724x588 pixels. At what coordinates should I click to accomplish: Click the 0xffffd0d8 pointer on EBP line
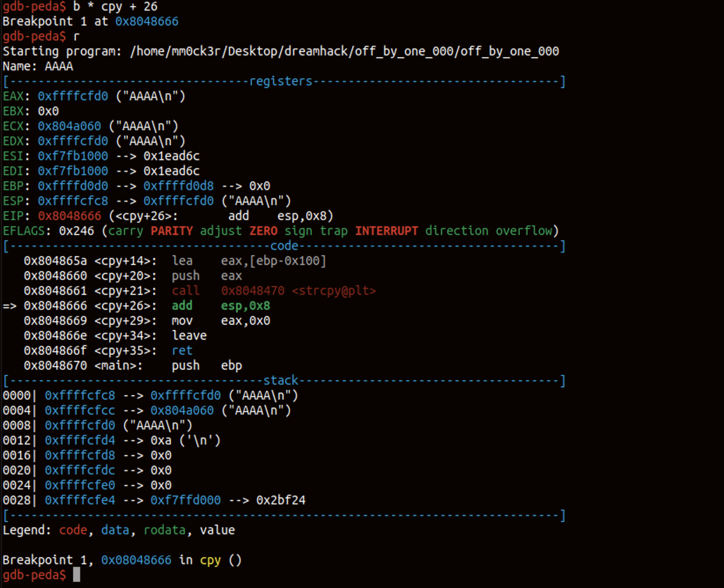coord(178,186)
